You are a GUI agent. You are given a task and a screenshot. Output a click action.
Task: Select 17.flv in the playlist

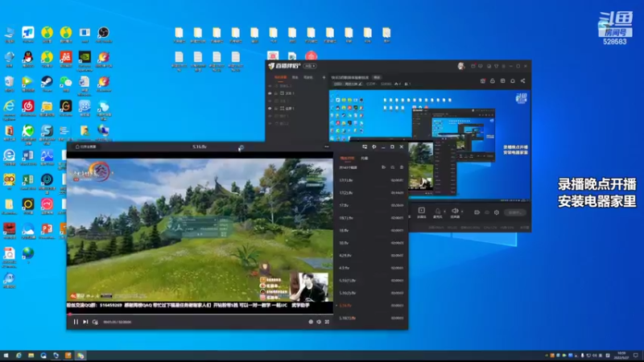click(371, 205)
